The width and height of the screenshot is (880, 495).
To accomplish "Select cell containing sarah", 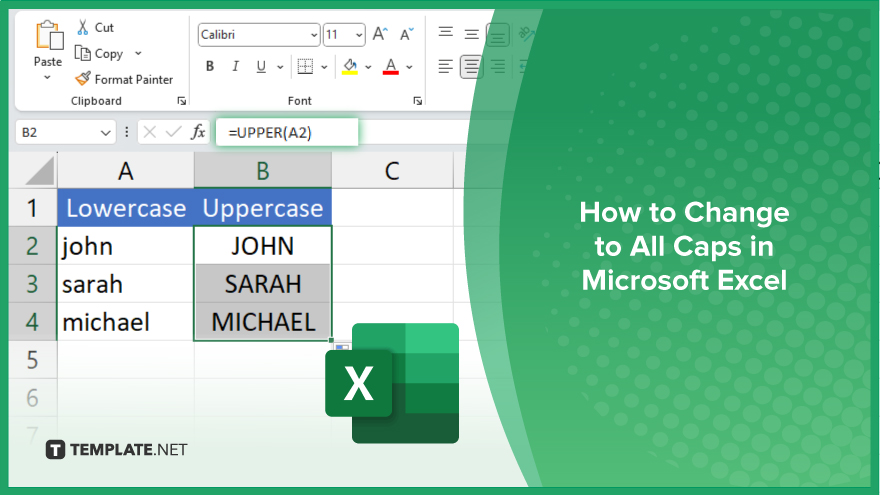I will coord(126,284).
